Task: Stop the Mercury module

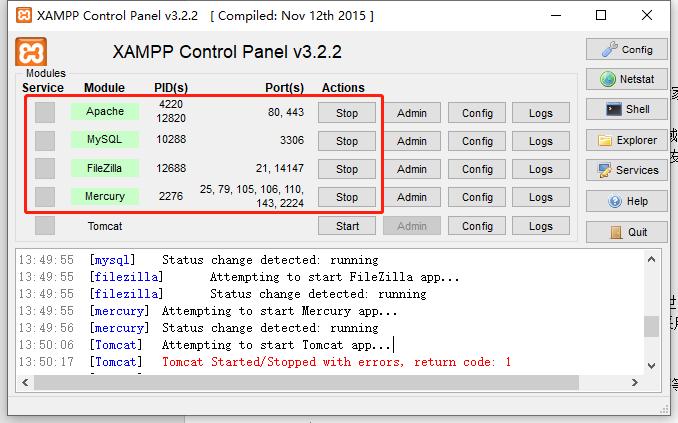Action: coord(347,197)
